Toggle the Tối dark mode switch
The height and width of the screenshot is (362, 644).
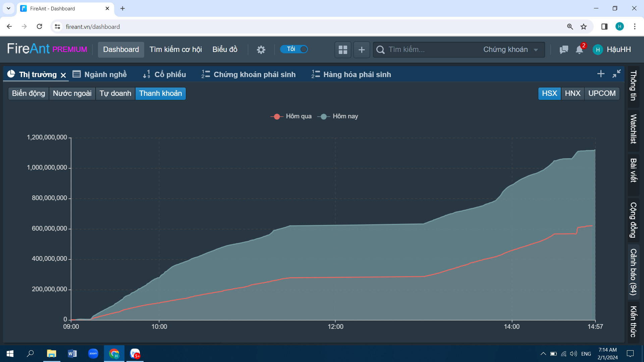[x=294, y=49]
